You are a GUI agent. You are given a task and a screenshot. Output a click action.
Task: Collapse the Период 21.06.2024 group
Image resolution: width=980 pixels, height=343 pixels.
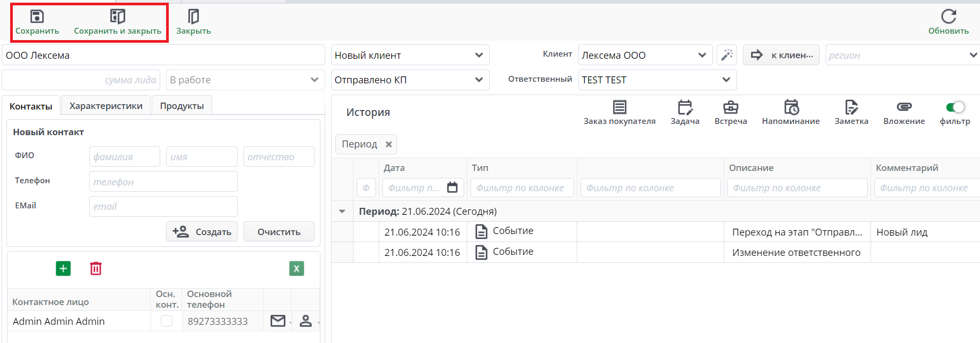pos(342,212)
